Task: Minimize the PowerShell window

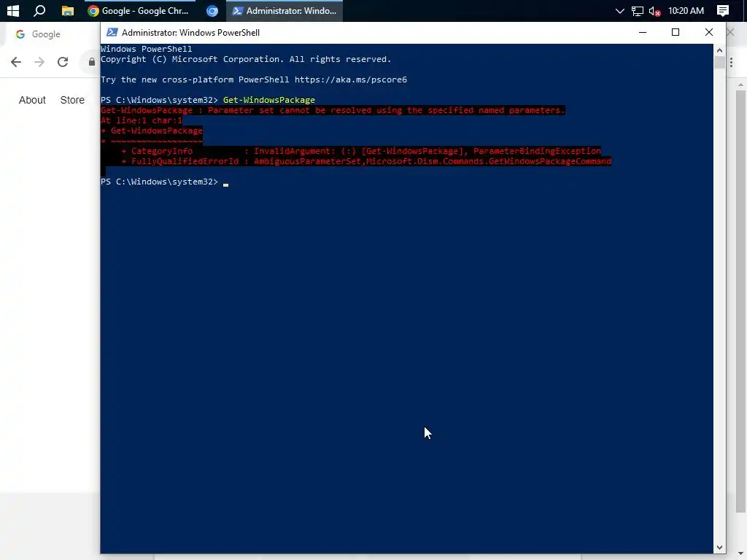Action: pyautogui.click(x=643, y=32)
